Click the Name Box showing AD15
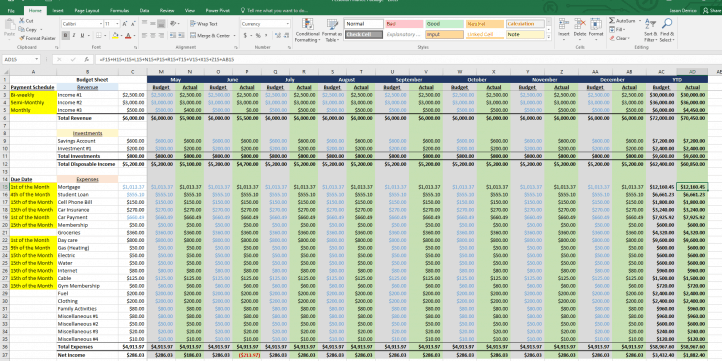The height and width of the screenshot is (361, 722). pos(21,59)
